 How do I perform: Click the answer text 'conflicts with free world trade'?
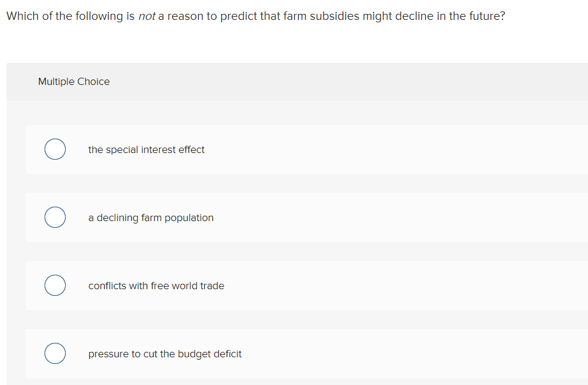point(156,286)
